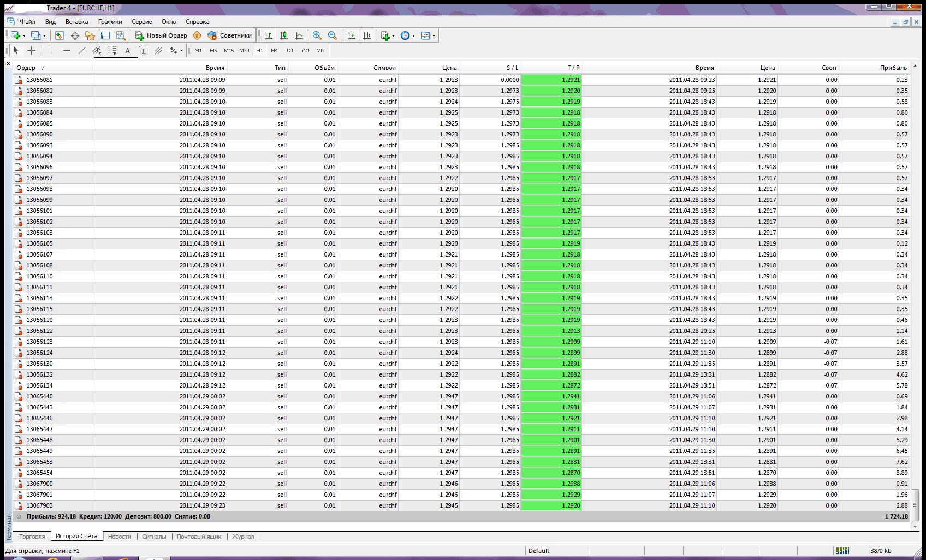926x560 pixels.
Task: Select the crosshair tool
Action: pyautogui.click(x=32, y=50)
